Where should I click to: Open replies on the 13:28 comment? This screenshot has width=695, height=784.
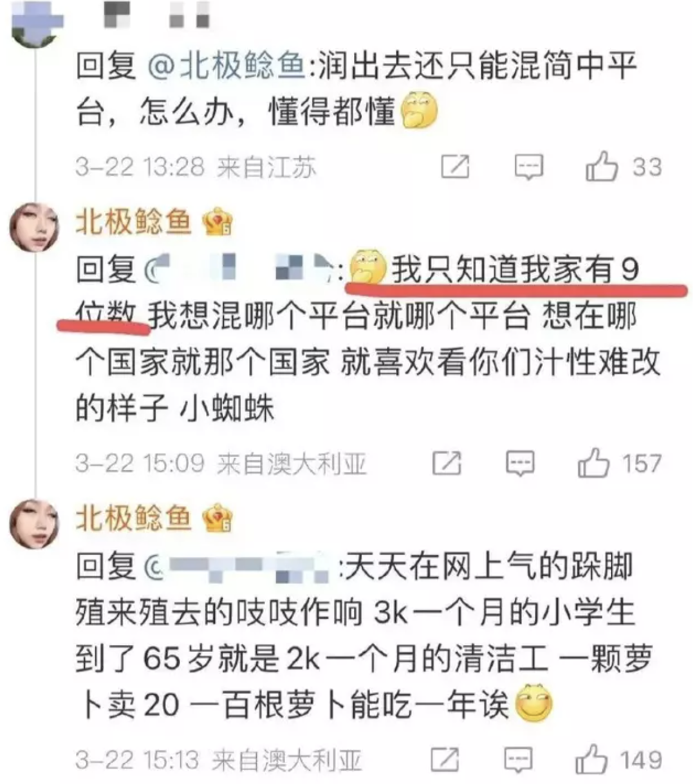(529, 167)
